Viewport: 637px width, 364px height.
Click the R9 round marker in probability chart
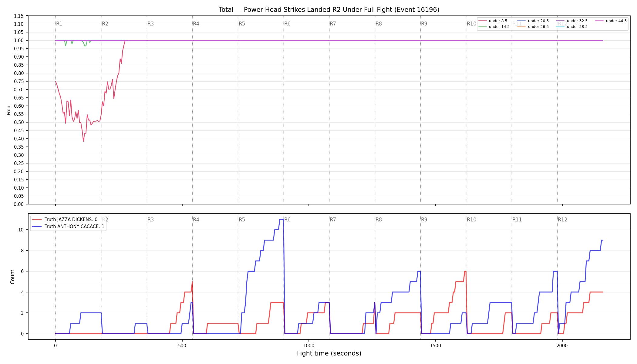[x=424, y=24]
